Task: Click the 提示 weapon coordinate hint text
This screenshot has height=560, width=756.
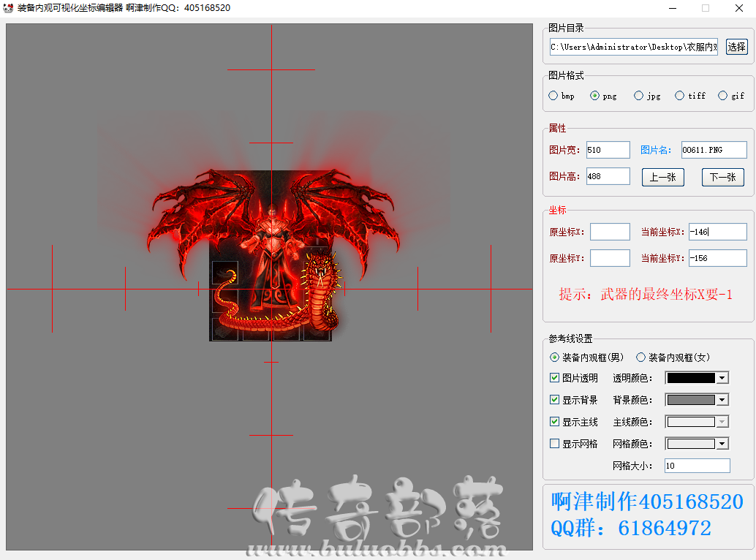Action: point(646,294)
